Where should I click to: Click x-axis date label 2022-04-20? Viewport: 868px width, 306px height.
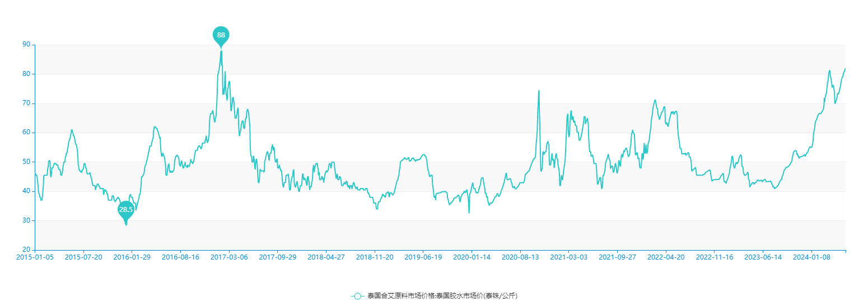pos(666,257)
